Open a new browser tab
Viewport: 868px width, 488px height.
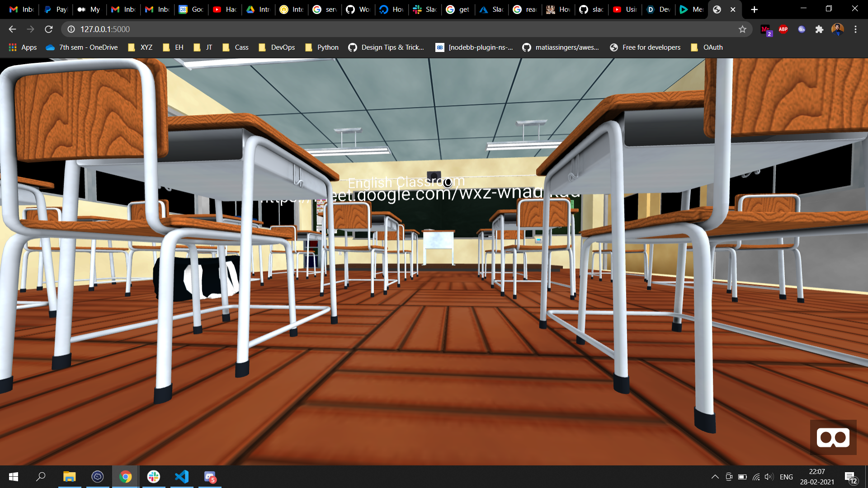tap(754, 9)
